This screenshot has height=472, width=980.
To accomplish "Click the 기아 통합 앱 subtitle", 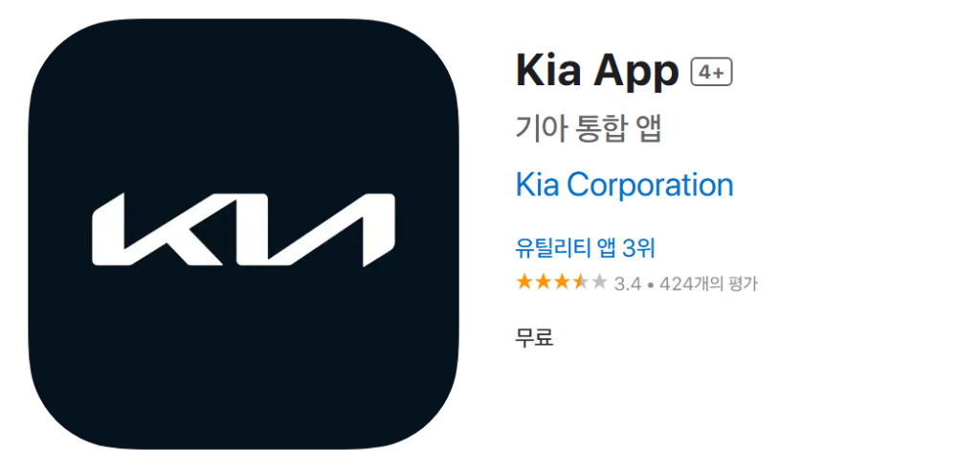I will coord(589,129).
